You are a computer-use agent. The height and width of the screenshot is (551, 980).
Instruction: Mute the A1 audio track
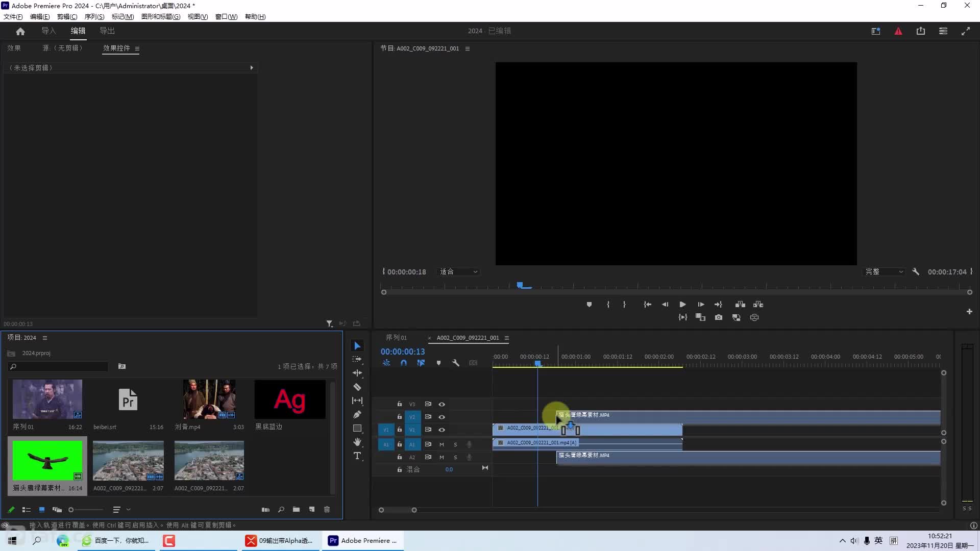click(x=442, y=444)
